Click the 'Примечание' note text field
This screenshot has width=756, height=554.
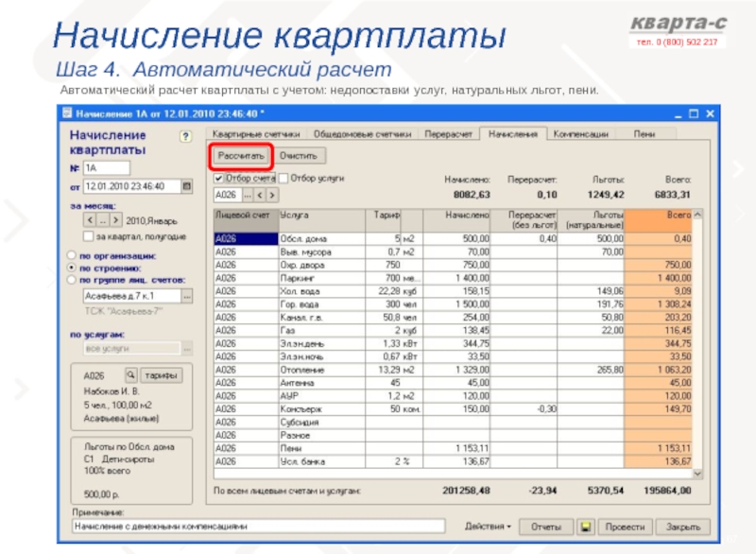click(x=257, y=527)
